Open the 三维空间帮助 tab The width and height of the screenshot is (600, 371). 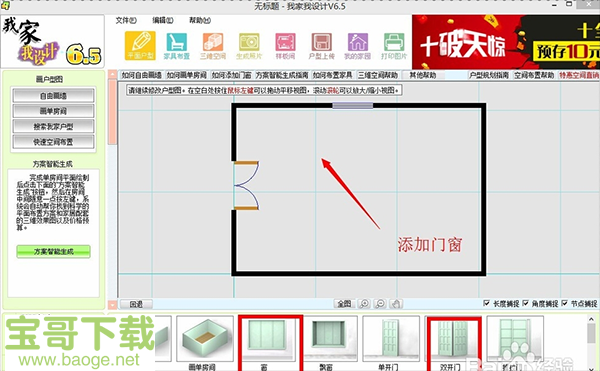(x=378, y=75)
